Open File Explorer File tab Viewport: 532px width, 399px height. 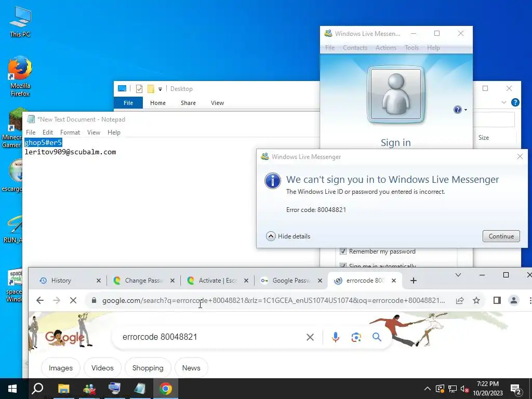point(128,103)
